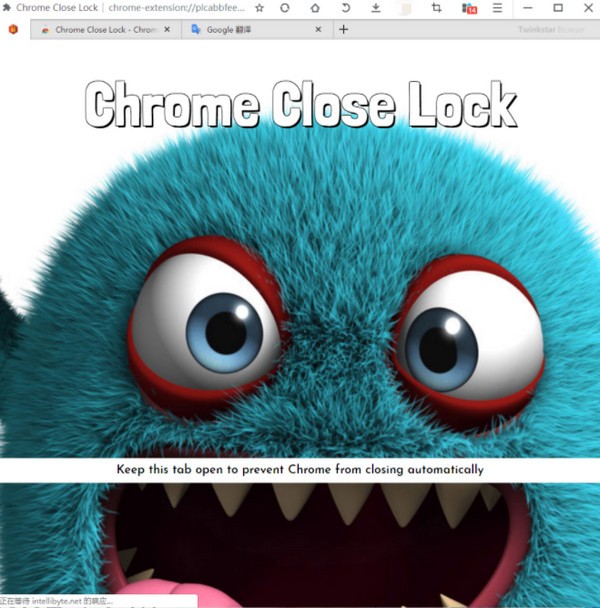Click the Chrome Close Lock page title text

point(57,8)
